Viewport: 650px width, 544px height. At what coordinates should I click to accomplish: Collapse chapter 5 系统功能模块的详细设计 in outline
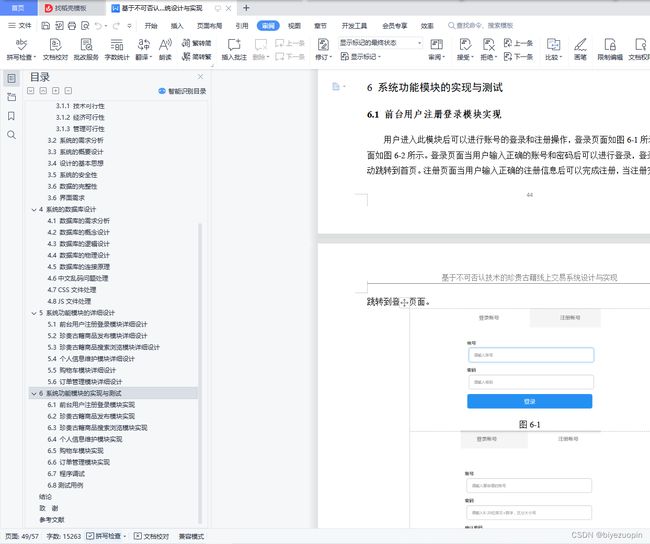click(34, 313)
